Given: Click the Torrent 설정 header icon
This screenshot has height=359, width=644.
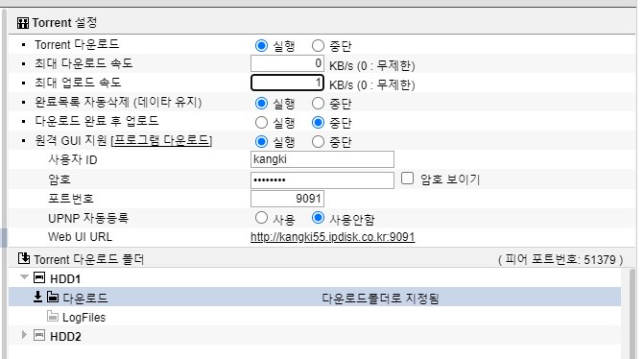Looking at the screenshot, I should click(x=23, y=23).
